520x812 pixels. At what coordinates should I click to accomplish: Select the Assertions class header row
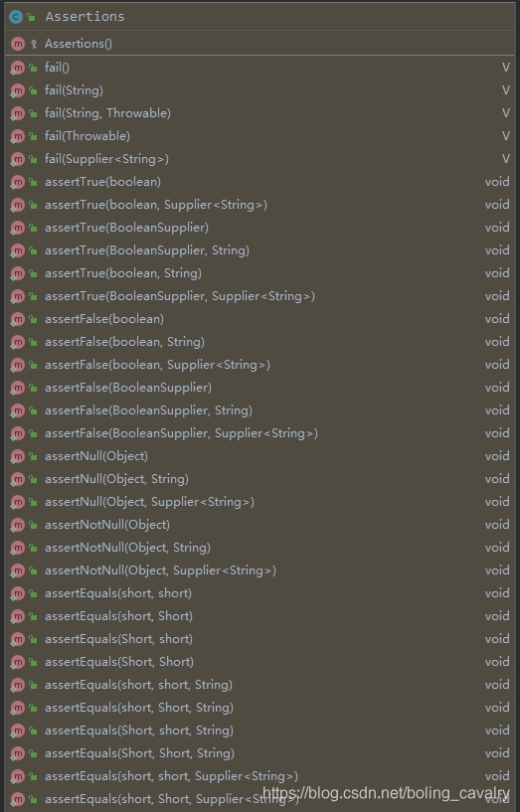260,17
